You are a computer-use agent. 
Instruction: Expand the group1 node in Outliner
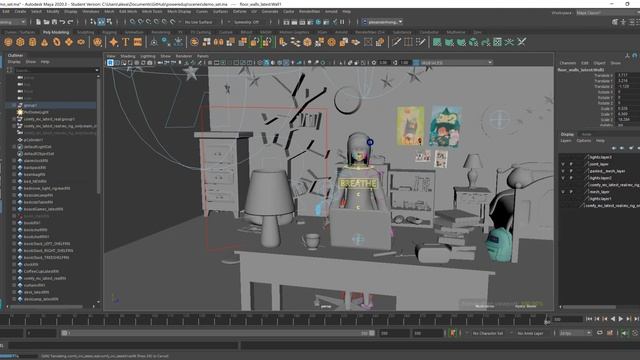click(x=14, y=105)
